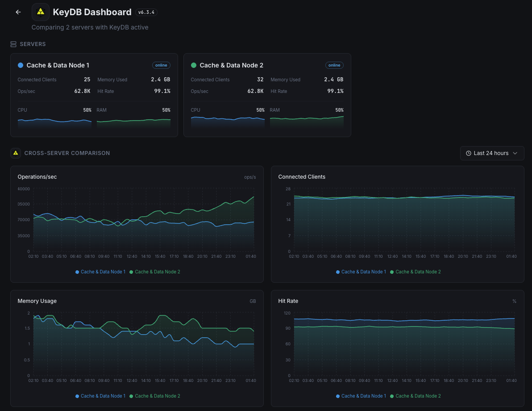The image size is (532, 411).
Task: Click the chevron on the time range selector
Action: (515, 153)
